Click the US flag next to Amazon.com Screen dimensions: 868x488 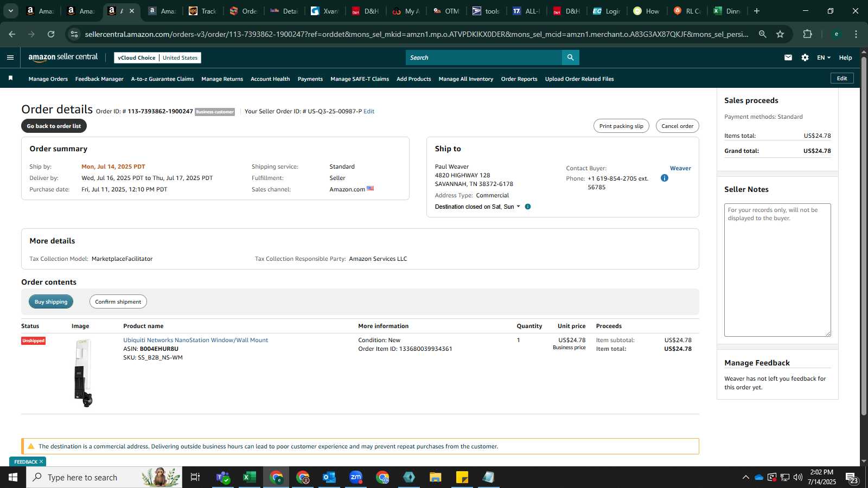370,189
